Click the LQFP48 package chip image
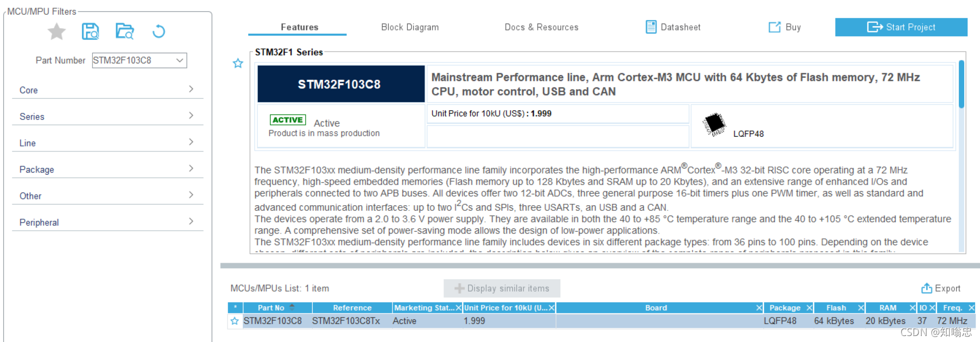Screen dimensions: 980x342 (x=715, y=124)
